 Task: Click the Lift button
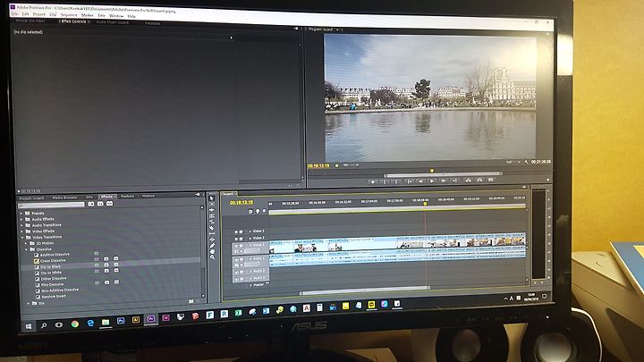tap(468, 181)
